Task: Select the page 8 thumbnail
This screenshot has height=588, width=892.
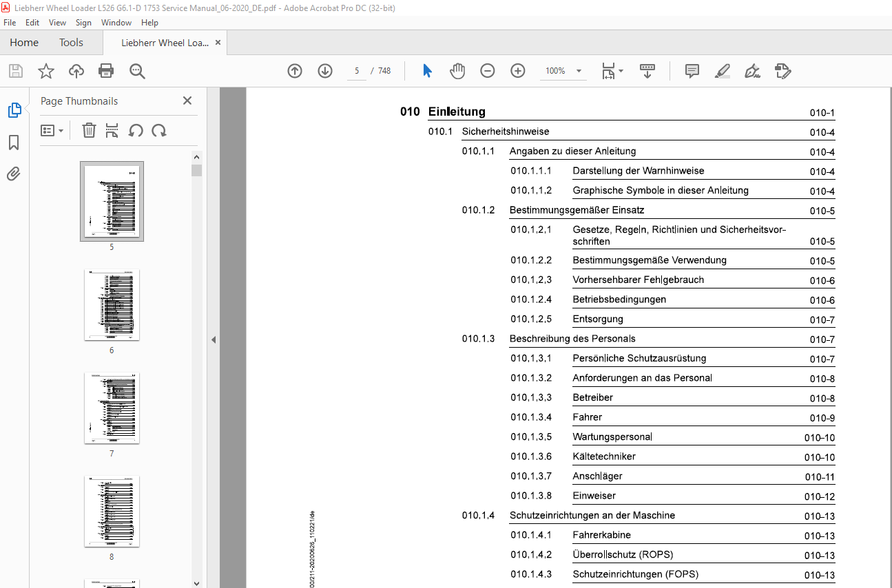Action: click(x=112, y=512)
